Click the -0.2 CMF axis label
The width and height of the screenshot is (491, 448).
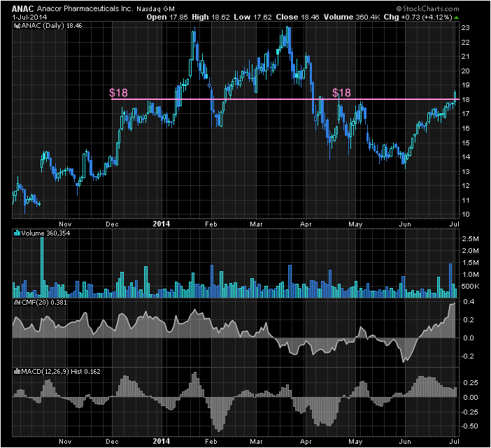tap(467, 356)
